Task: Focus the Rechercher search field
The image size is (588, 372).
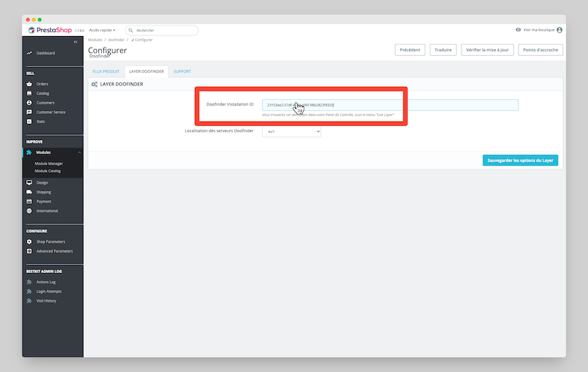Action: 162,30
